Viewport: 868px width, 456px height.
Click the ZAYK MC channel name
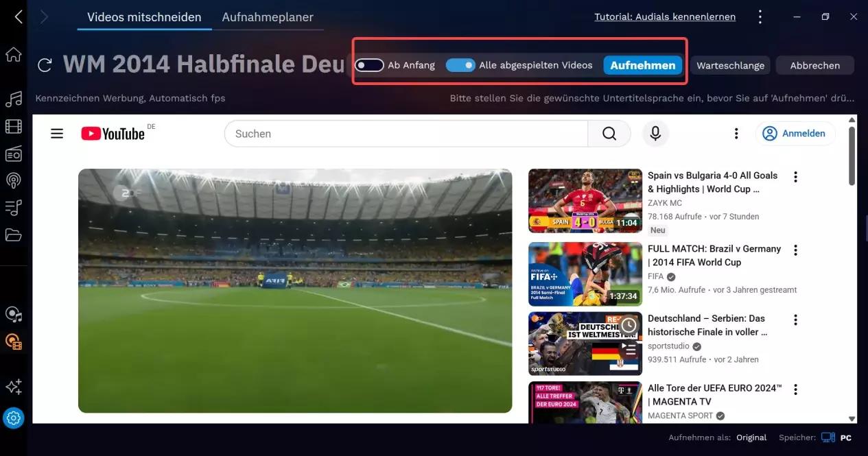pos(665,203)
